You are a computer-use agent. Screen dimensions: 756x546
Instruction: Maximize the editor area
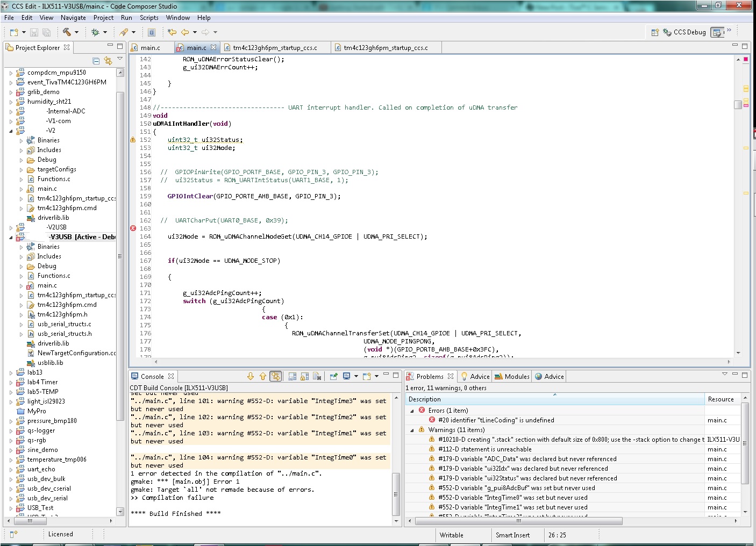[x=745, y=46]
